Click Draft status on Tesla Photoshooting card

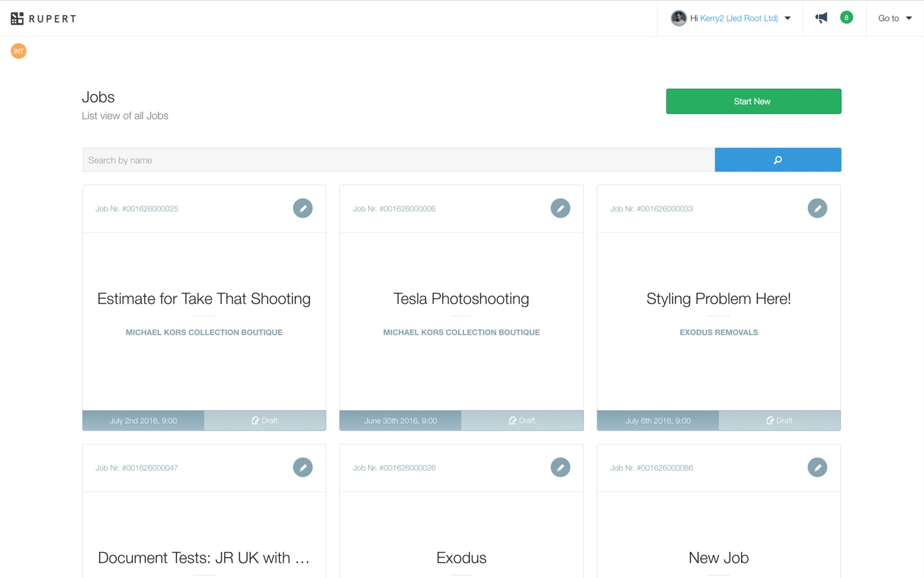[x=522, y=420]
